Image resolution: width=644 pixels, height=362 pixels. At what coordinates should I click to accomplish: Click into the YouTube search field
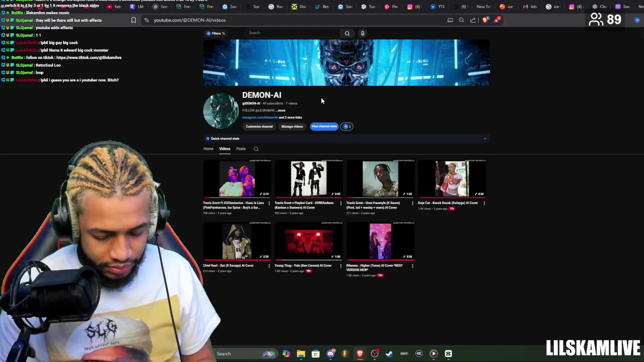coord(294,33)
